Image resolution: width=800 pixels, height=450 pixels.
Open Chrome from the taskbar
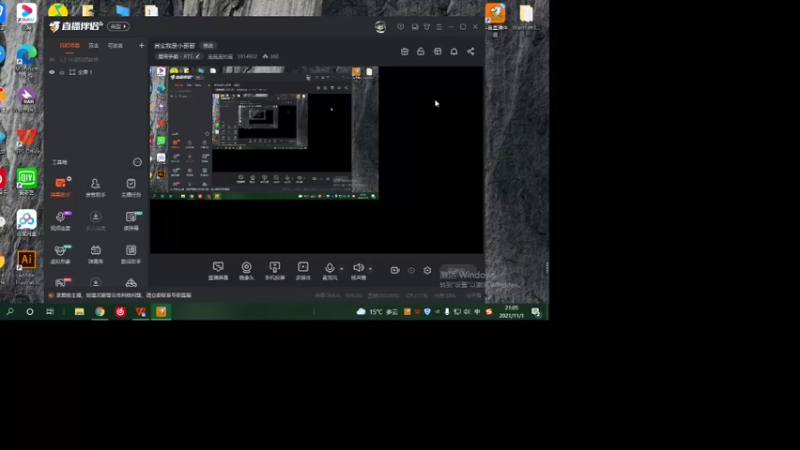click(99, 312)
